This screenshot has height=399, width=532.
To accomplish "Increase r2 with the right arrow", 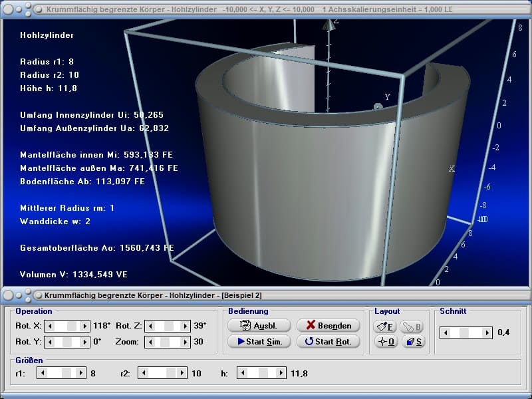I will click(x=182, y=373).
